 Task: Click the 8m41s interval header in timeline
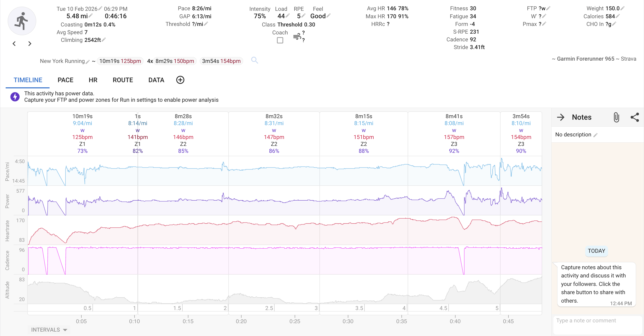point(454,116)
